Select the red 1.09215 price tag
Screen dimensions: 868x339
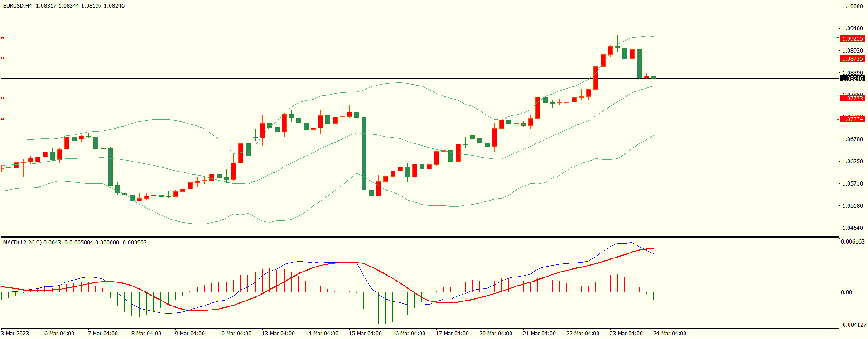(x=852, y=39)
